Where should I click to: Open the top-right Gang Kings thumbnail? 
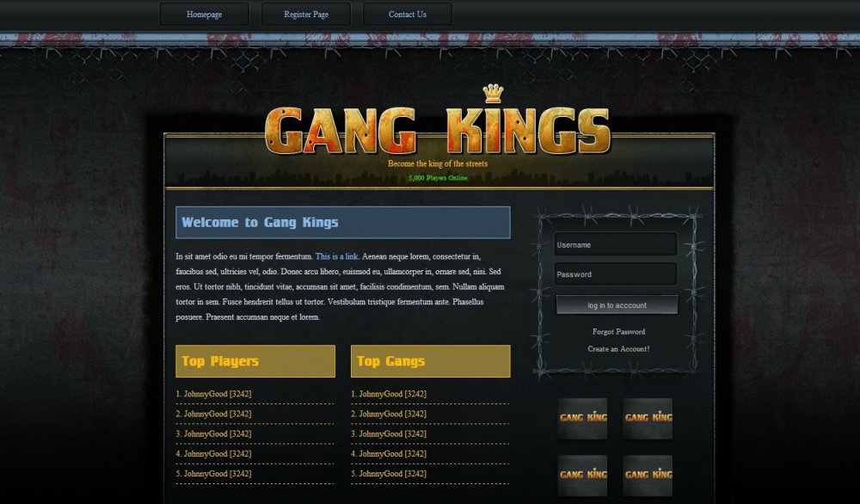point(648,418)
